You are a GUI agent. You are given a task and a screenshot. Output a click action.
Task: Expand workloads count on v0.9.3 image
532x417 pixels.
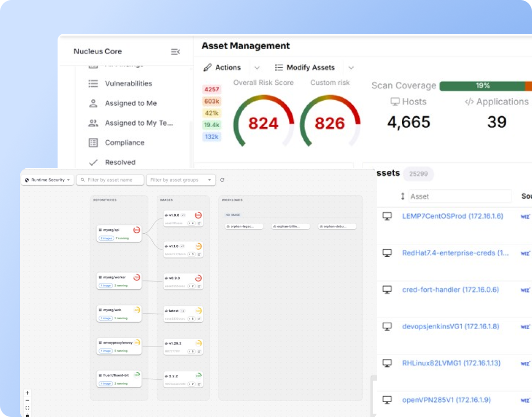[192, 286]
